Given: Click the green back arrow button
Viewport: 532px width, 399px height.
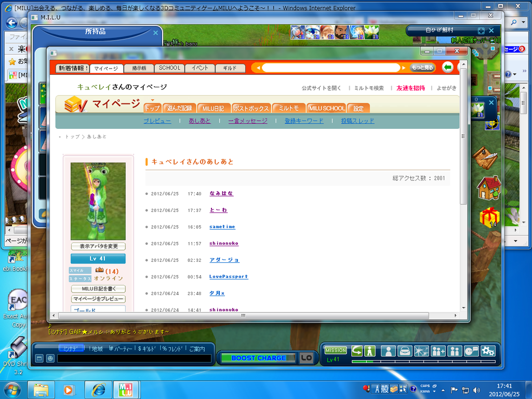Looking at the screenshot, I should coord(447,68).
